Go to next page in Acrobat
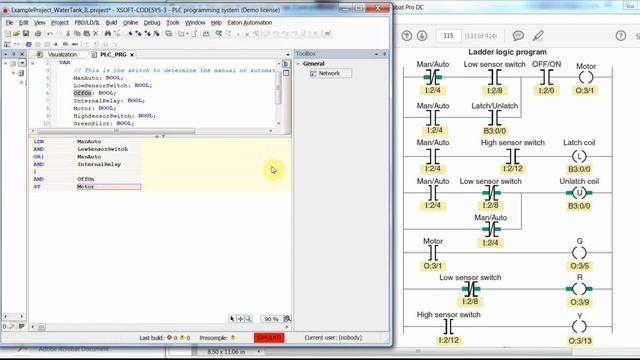This screenshot has height=360, width=640. pos(422,36)
